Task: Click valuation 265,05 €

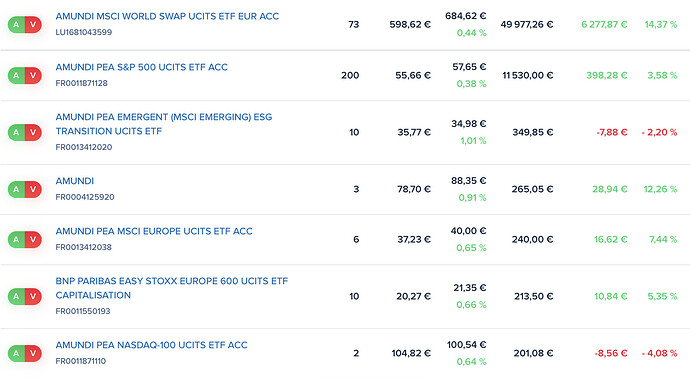Action: click(x=532, y=189)
